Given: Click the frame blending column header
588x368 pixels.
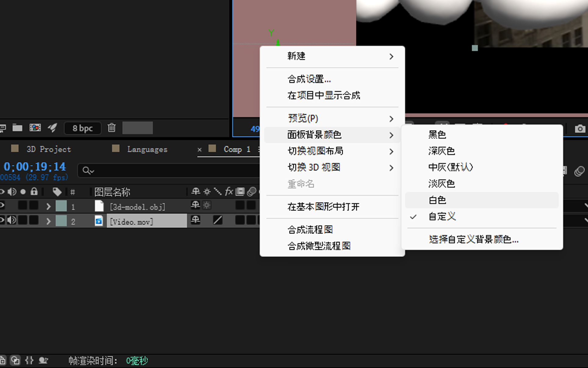Looking at the screenshot, I should pyautogui.click(x=240, y=192).
